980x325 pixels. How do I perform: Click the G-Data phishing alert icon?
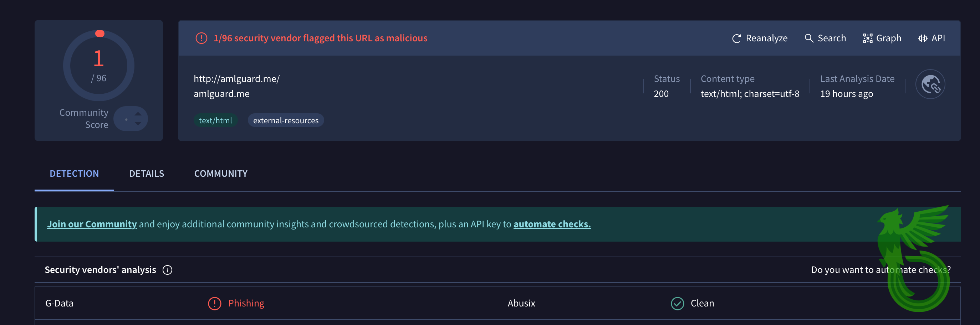(215, 303)
